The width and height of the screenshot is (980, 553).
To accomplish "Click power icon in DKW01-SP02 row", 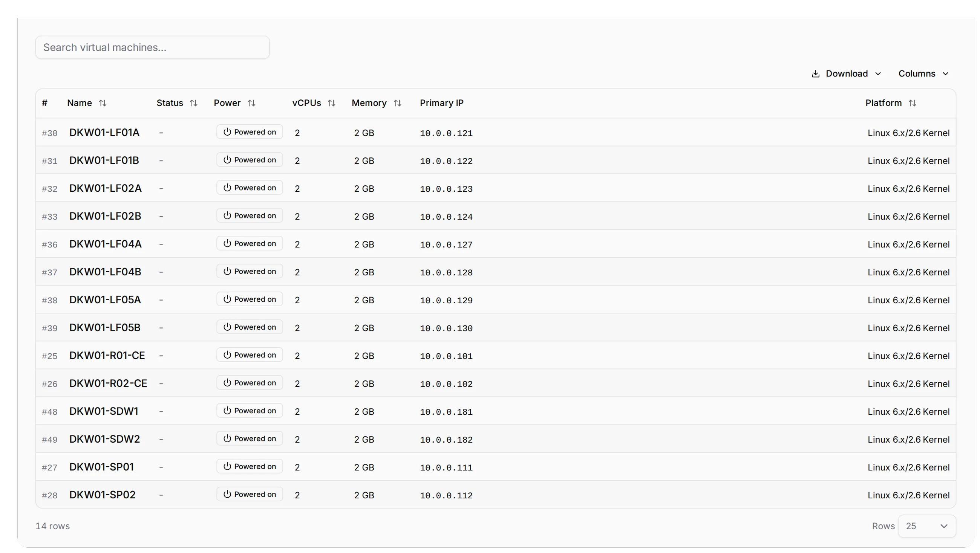I will click(x=227, y=494).
